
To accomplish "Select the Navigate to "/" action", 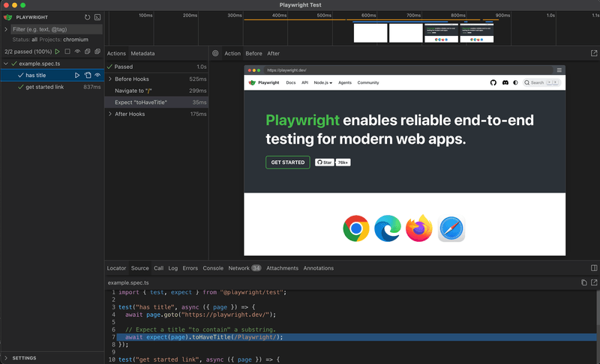I will click(157, 91).
